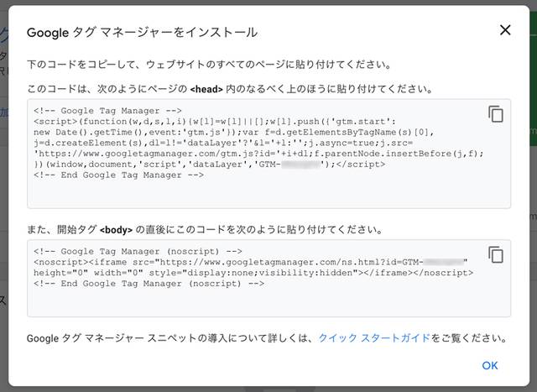This screenshot has height=392, width=537.
Task: Click inside the head script code box
Action: (268, 154)
